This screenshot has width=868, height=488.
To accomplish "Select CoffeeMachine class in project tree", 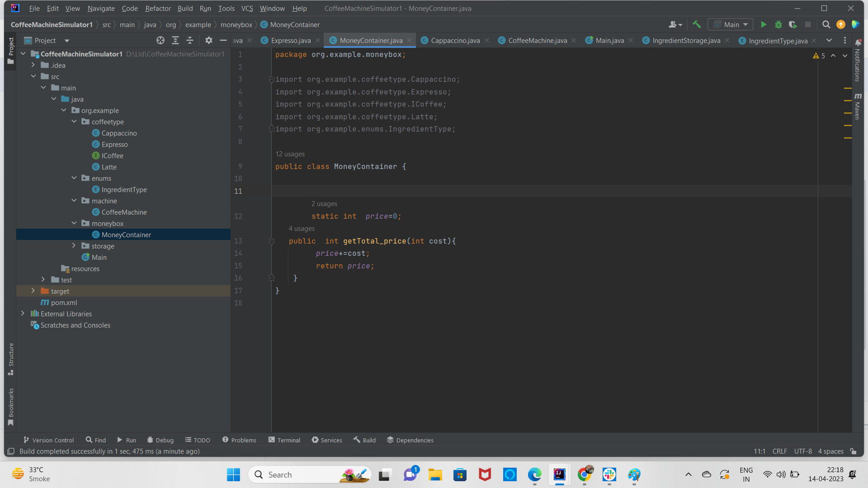I will coord(124,212).
